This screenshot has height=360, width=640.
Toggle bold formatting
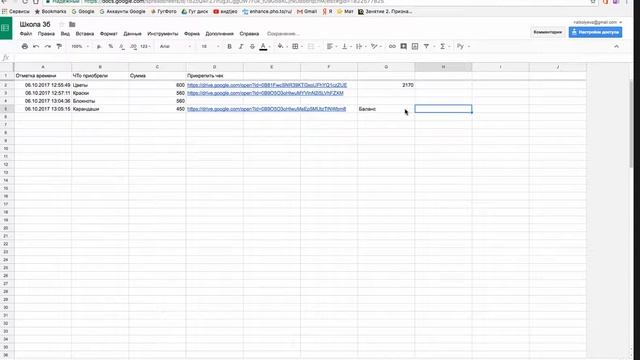click(x=229, y=47)
